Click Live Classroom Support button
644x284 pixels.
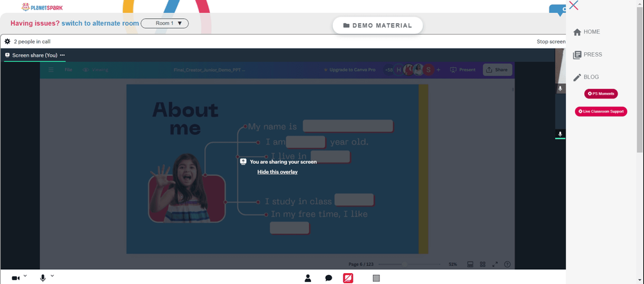click(601, 111)
